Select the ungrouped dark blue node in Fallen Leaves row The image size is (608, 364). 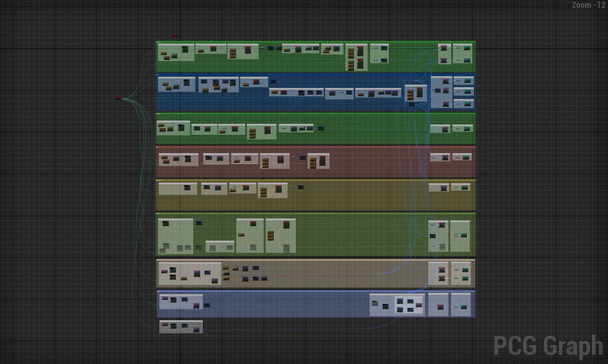click(x=300, y=187)
